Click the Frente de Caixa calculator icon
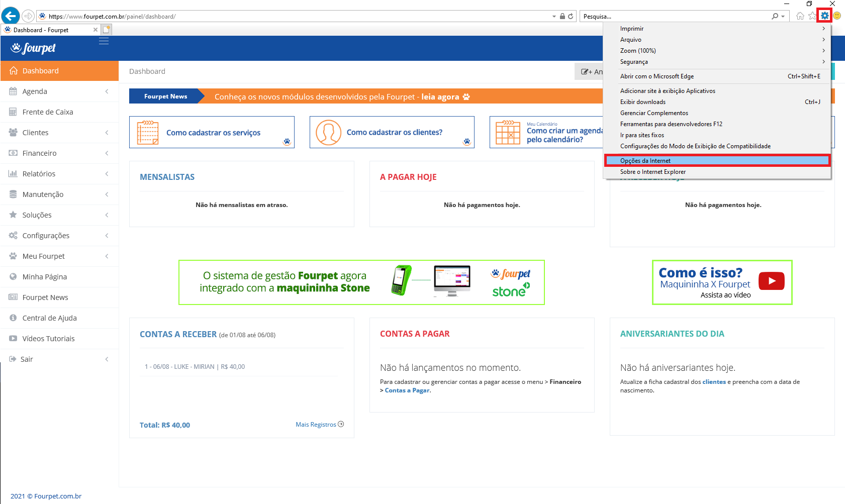Screen dimensions: 845x504 [x=13, y=112]
